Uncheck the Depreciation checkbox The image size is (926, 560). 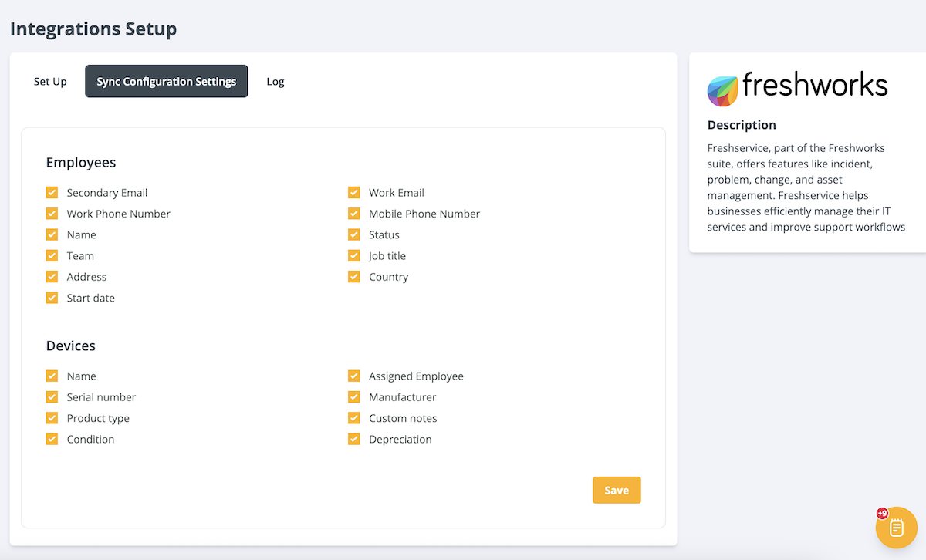(x=354, y=440)
